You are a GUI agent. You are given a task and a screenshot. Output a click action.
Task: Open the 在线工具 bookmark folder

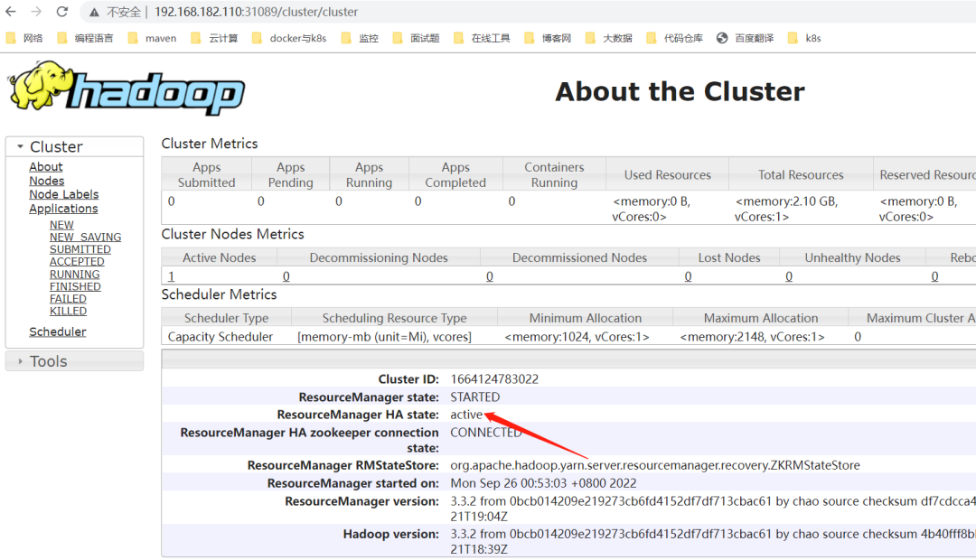[483, 38]
